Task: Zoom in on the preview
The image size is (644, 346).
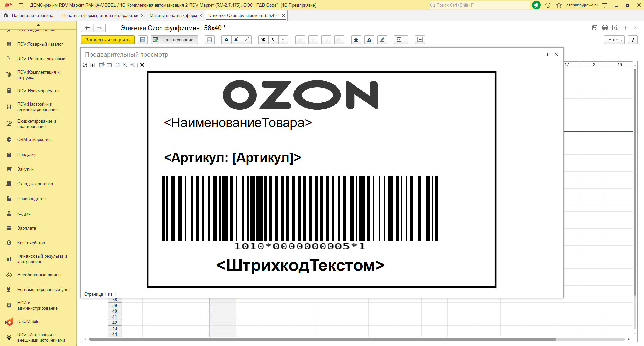Action: [x=125, y=65]
